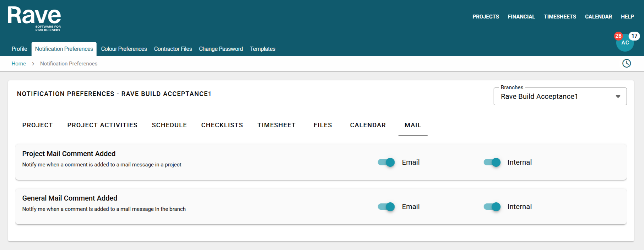Open the white 17 notifications badge
The height and width of the screenshot is (250, 644).
tap(634, 36)
